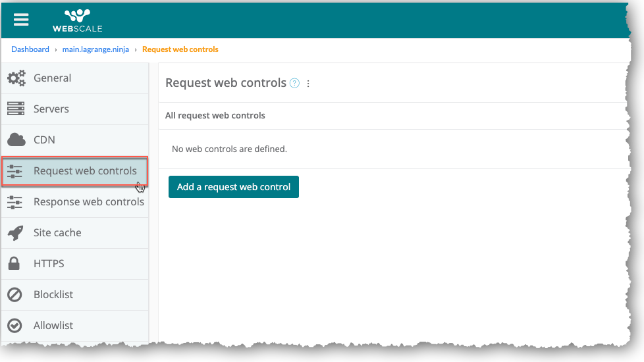Open help for Request web controls
644x362 pixels.
pyautogui.click(x=294, y=83)
